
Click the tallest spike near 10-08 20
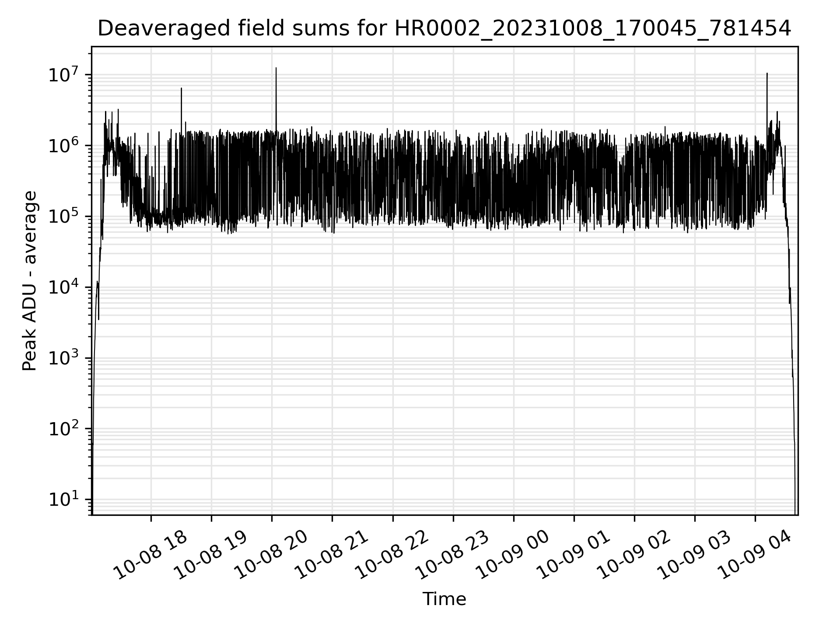pyautogui.click(x=276, y=68)
